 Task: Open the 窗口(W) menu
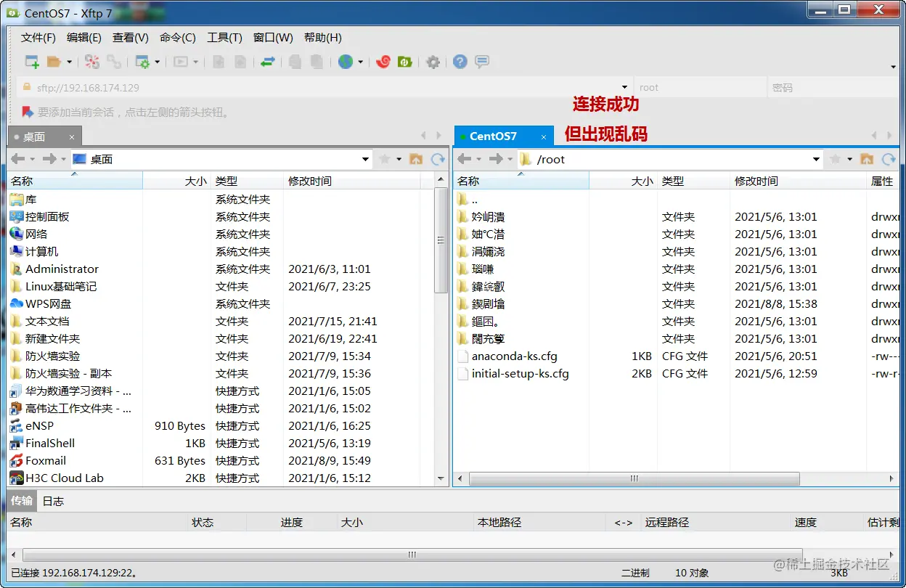click(273, 38)
